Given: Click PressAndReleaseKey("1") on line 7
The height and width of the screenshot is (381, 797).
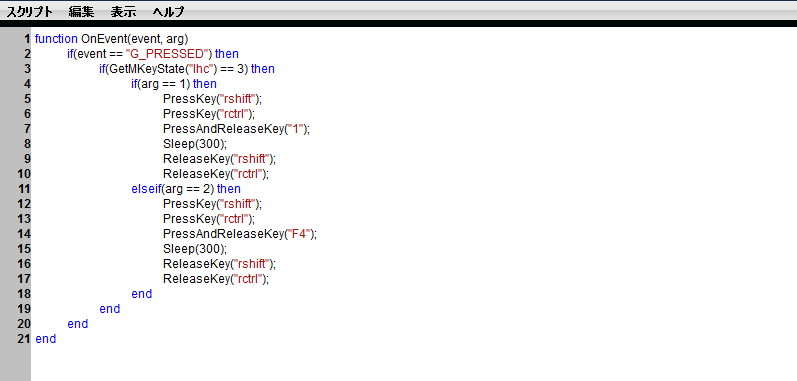Looking at the screenshot, I should pos(236,129).
